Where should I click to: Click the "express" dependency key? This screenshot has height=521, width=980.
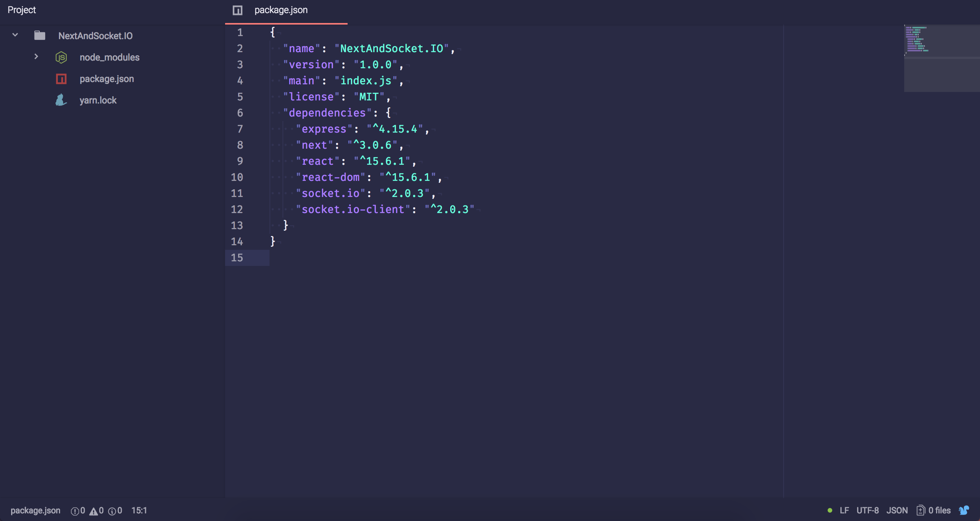[x=324, y=129]
